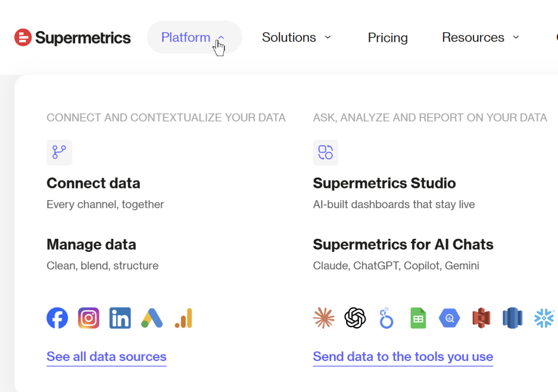Click 'Clean, blend, structure' text

(102, 266)
